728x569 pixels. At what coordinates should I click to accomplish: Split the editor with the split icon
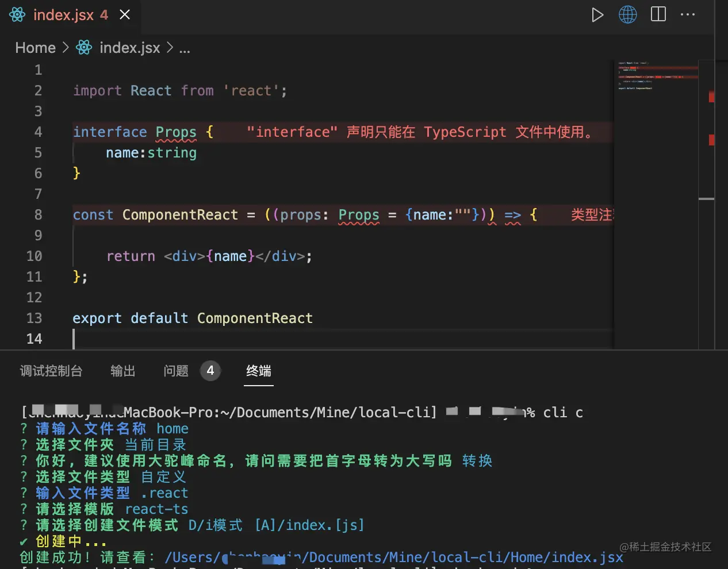(x=658, y=14)
